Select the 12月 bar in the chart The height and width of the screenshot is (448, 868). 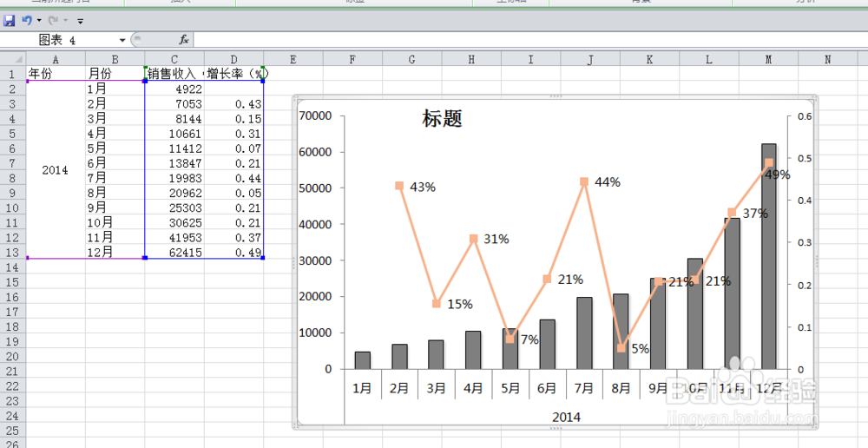click(768, 256)
